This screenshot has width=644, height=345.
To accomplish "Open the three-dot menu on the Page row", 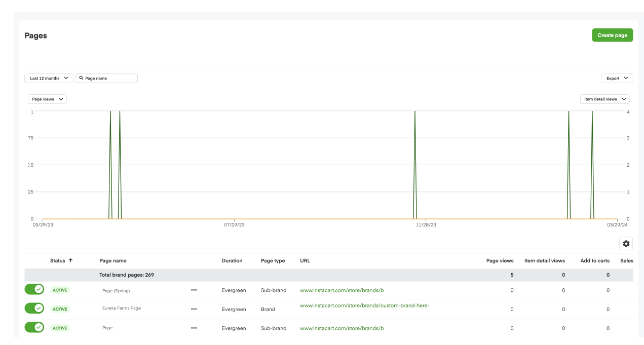I will 194,328.
